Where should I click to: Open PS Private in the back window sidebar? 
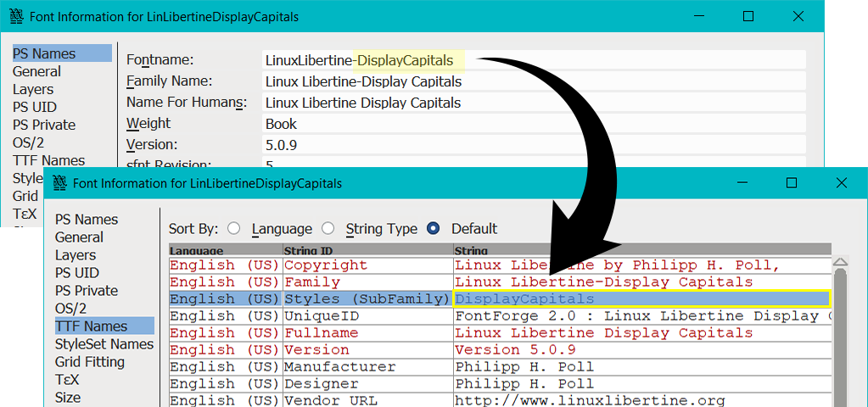pos(44,125)
